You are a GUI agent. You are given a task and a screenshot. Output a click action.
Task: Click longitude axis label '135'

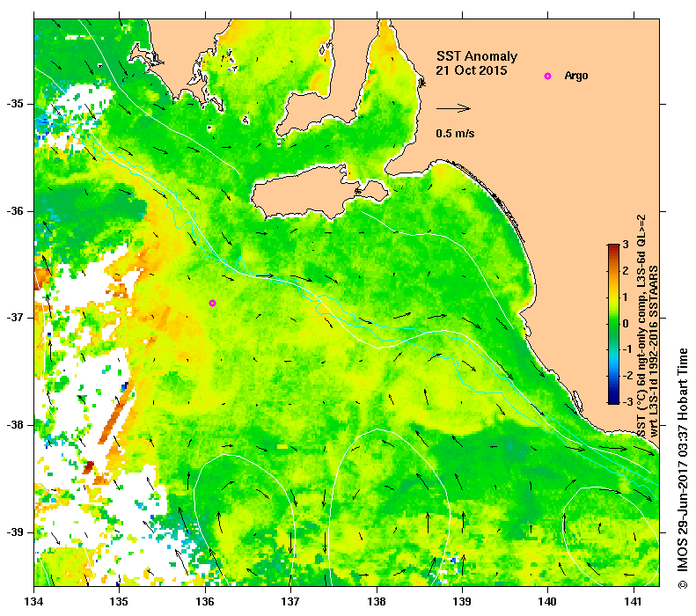120,602
